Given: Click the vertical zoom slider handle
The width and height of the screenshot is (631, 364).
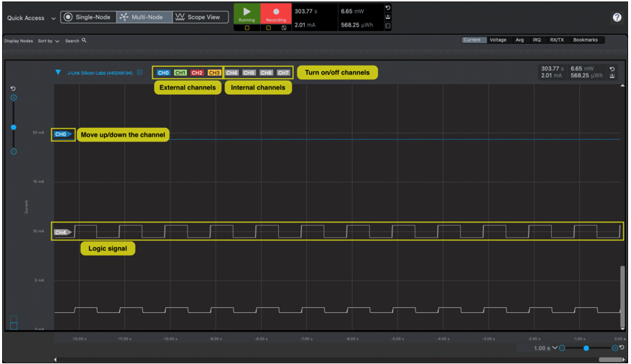Looking at the screenshot, I should coord(13,127).
